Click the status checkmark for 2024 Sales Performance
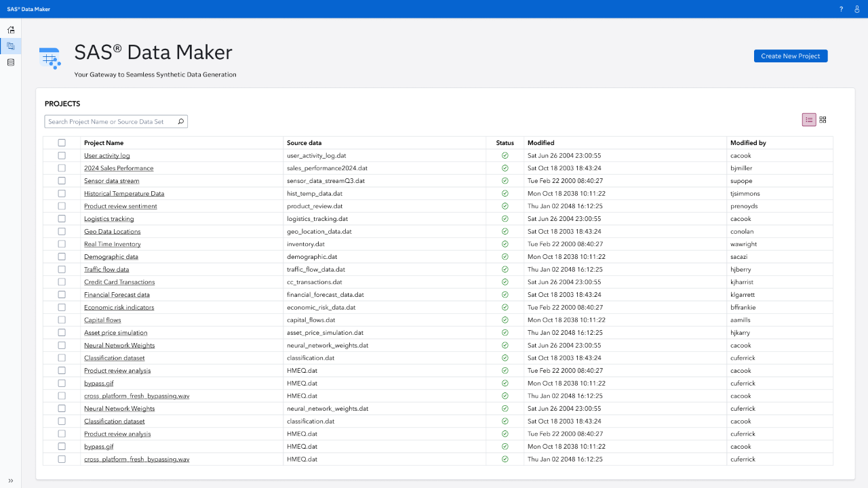868x488 pixels. [x=505, y=168]
